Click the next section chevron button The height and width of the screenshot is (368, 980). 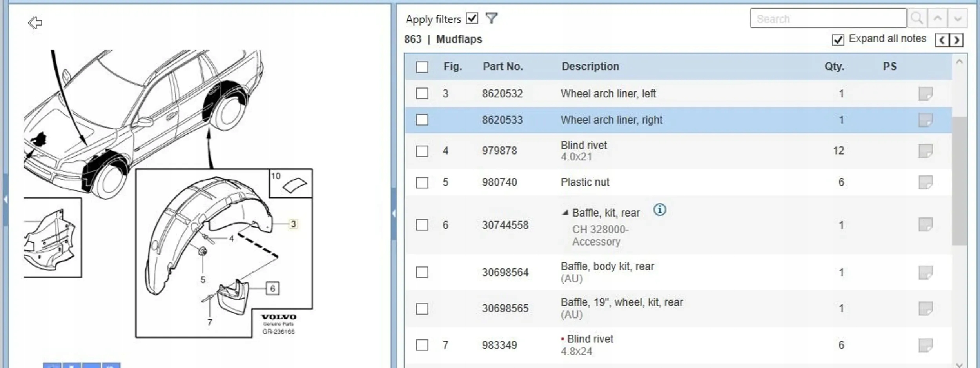tap(956, 40)
